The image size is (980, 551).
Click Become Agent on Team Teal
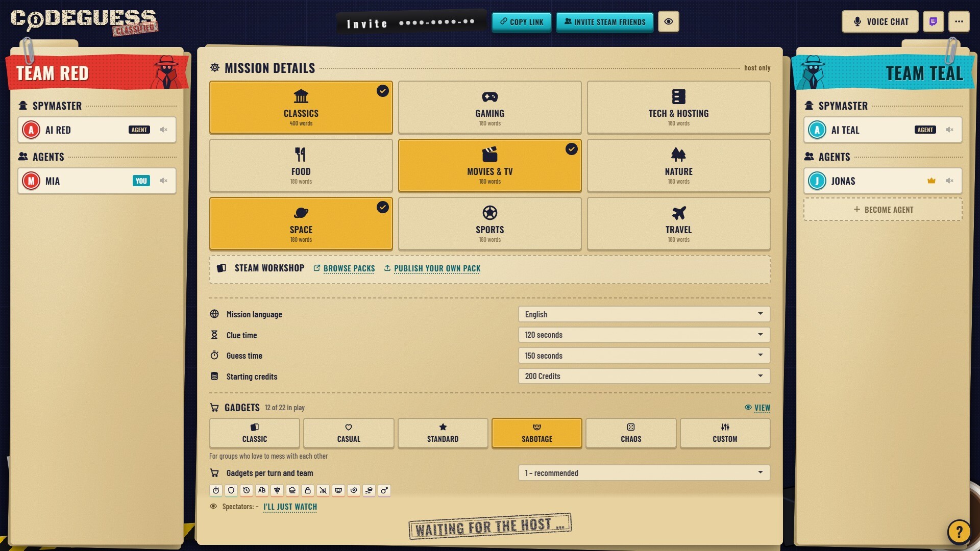point(883,210)
